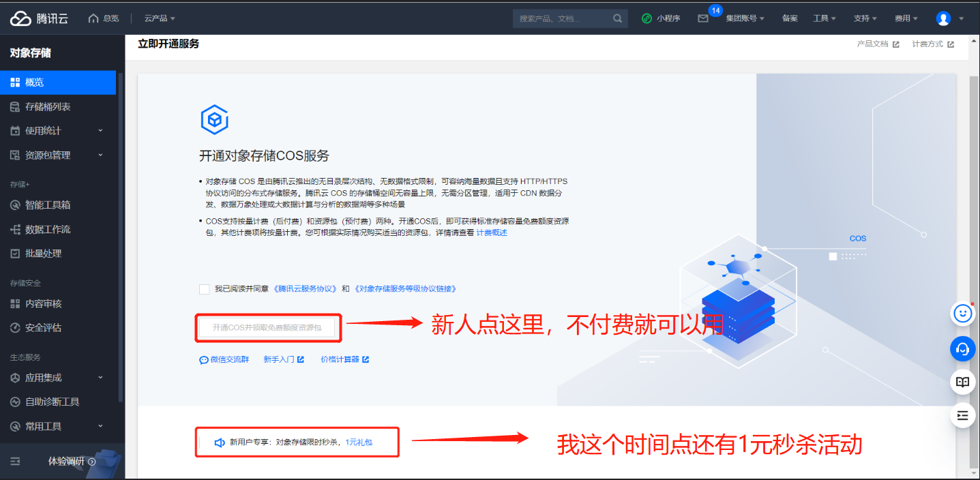Click the 自助诊断工具 sidebar icon
The width and height of the screenshot is (980, 480).
tap(15, 402)
